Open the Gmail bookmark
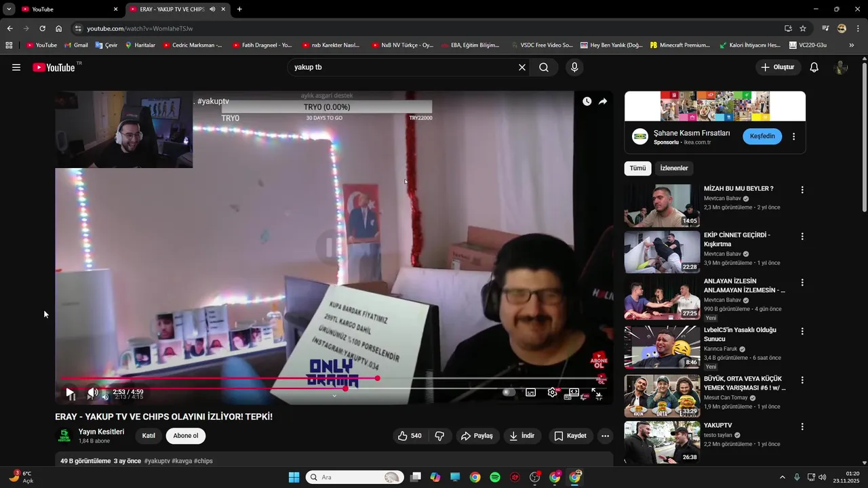This screenshot has width=868, height=488. coord(77,45)
